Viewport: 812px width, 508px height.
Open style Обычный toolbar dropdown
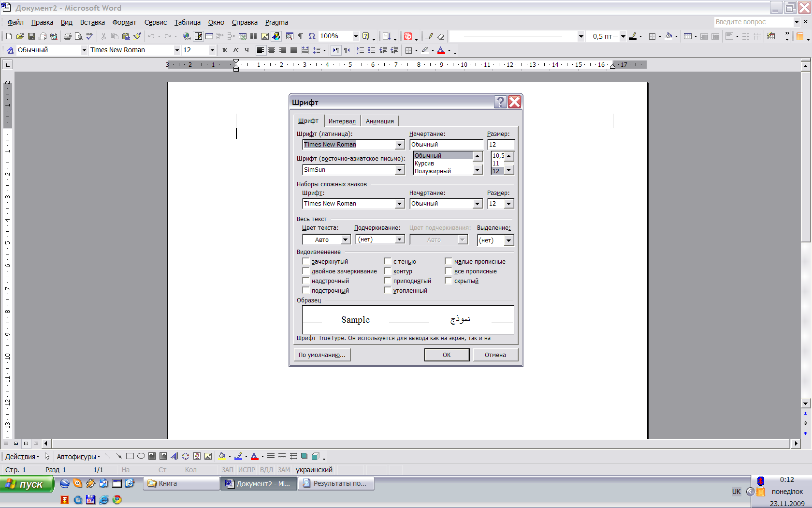click(84, 50)
